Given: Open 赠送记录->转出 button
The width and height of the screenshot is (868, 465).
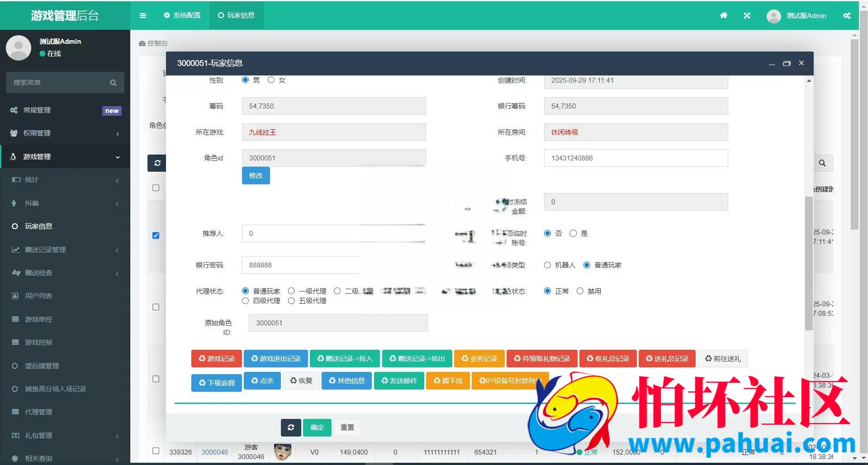Looking at the screenshot, I should [x=417, y=358].
